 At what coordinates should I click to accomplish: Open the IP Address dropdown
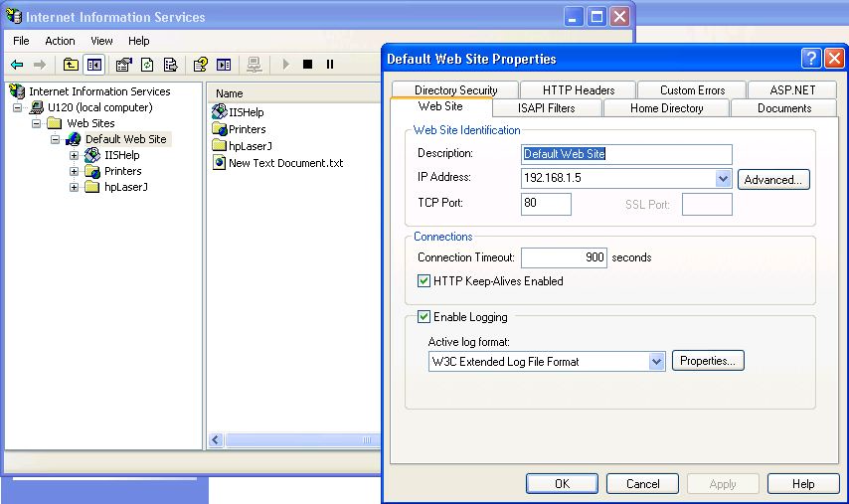point(723,178)
